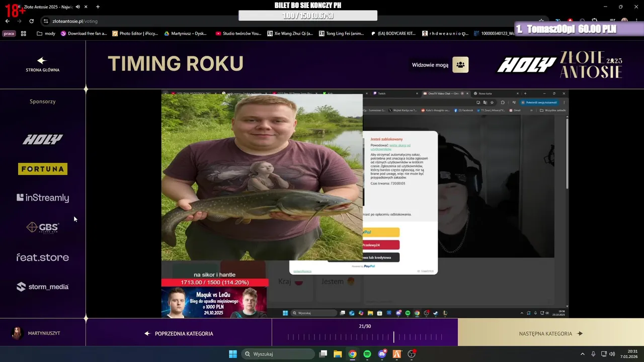
Task: Open a new tab with the plus icon
Action: click(x=98, y=7)
